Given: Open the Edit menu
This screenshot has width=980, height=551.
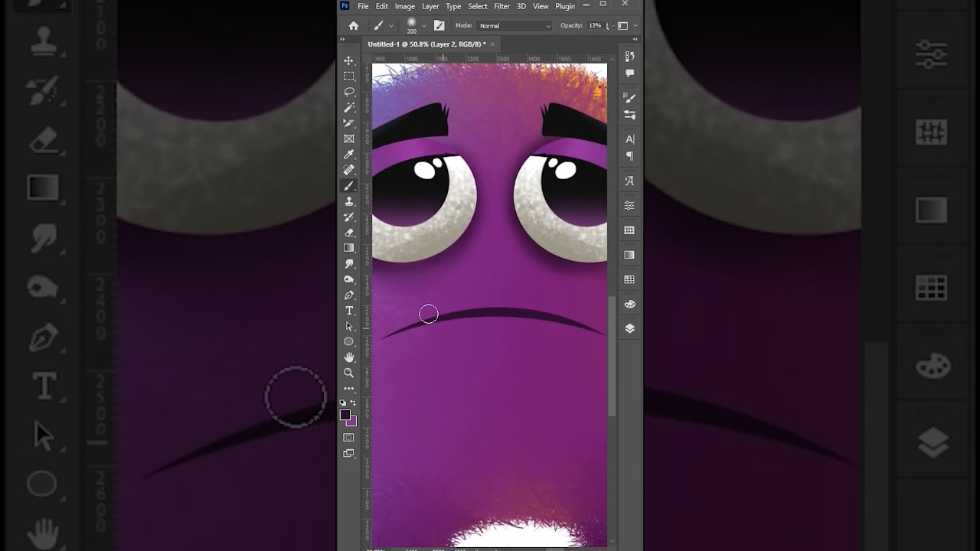Looking at the screenshot, I should [381, 6].
